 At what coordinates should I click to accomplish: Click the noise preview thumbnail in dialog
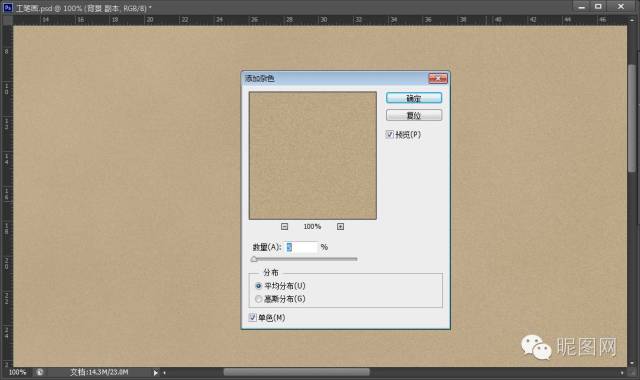(x=313, y=156)
